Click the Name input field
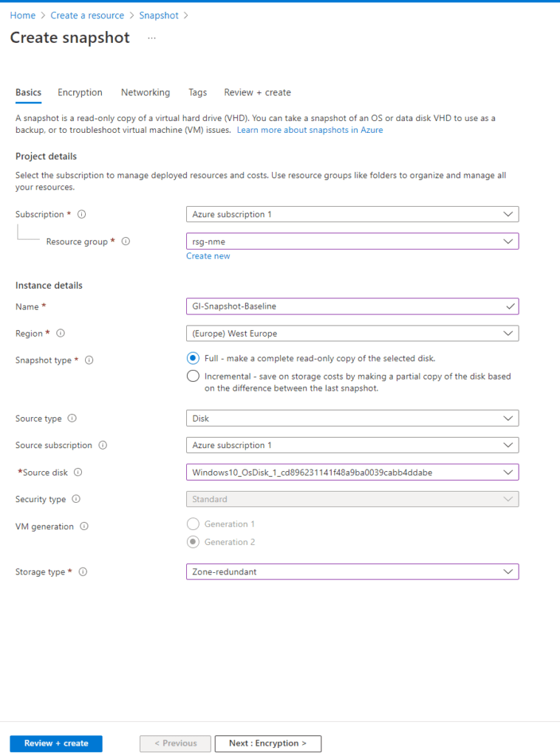560x756 pixels. pos(347,306)
